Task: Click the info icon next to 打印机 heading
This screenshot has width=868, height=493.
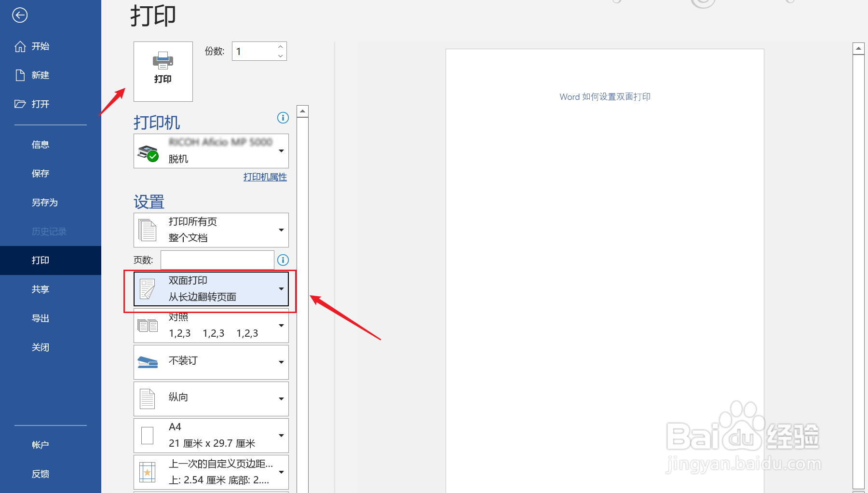Action: pos(283,117)
